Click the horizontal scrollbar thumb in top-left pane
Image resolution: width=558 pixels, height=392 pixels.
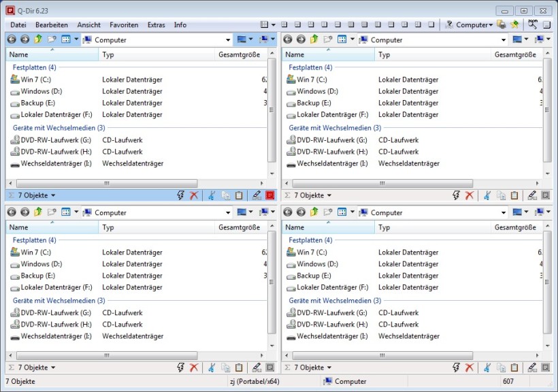coord(107,183)
